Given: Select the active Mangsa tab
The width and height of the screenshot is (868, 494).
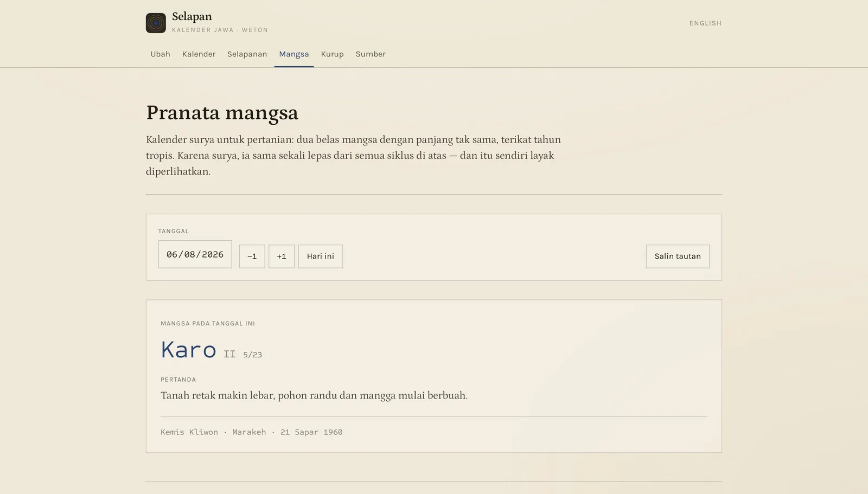Looking at the screenshot, I should click(x=294, y=54).
